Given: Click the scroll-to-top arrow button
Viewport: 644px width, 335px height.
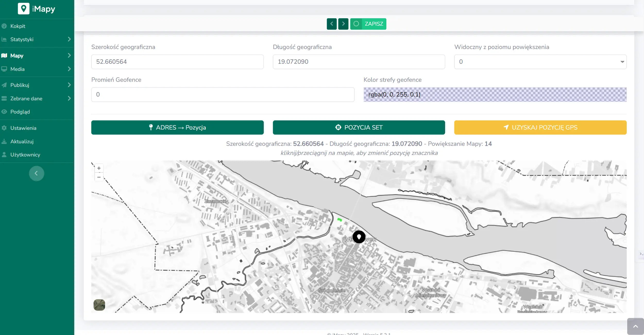Looking at the screenshot, I should coord(635,326).
